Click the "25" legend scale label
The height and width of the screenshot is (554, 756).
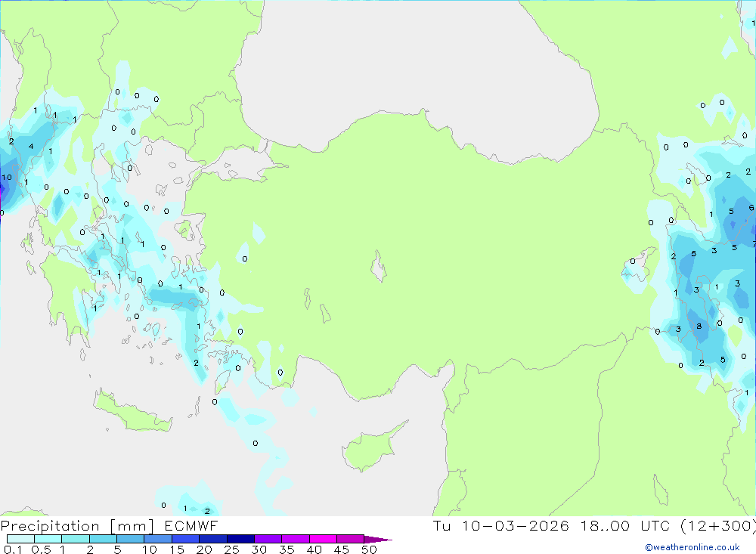(x=231, y=549)
